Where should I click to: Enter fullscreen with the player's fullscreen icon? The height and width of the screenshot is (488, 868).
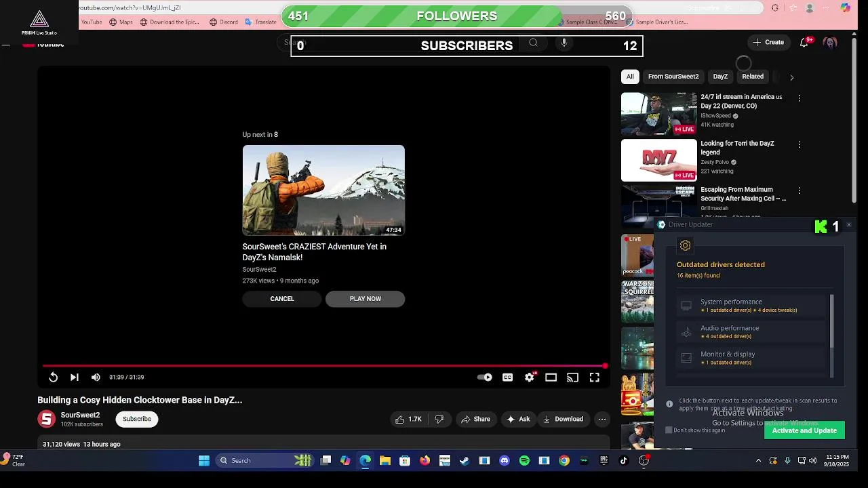click(594, 378)
